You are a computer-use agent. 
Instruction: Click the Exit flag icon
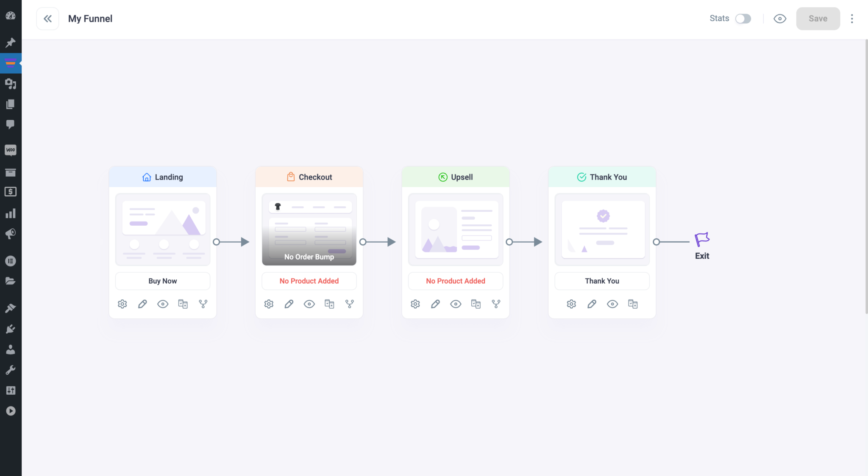[x=702, y=240]
